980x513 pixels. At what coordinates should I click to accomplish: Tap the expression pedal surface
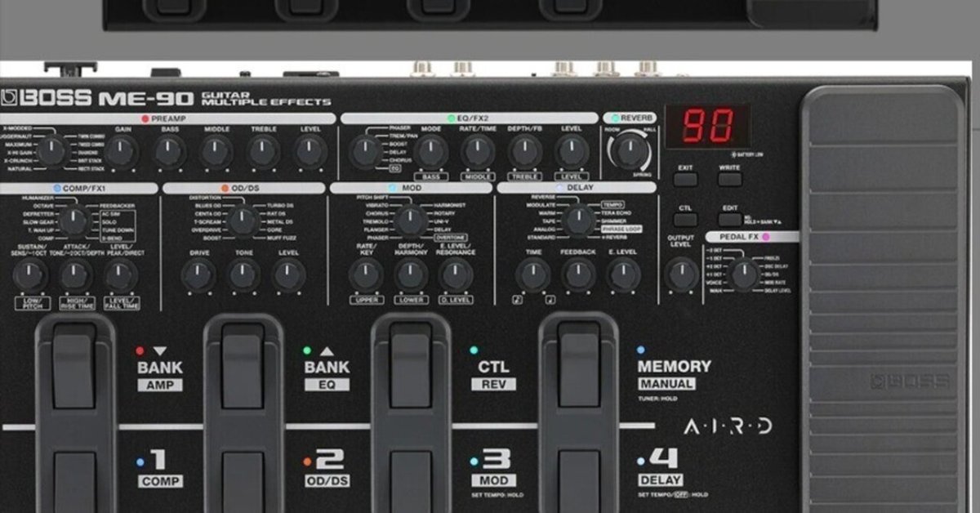(x=884, y=298)
